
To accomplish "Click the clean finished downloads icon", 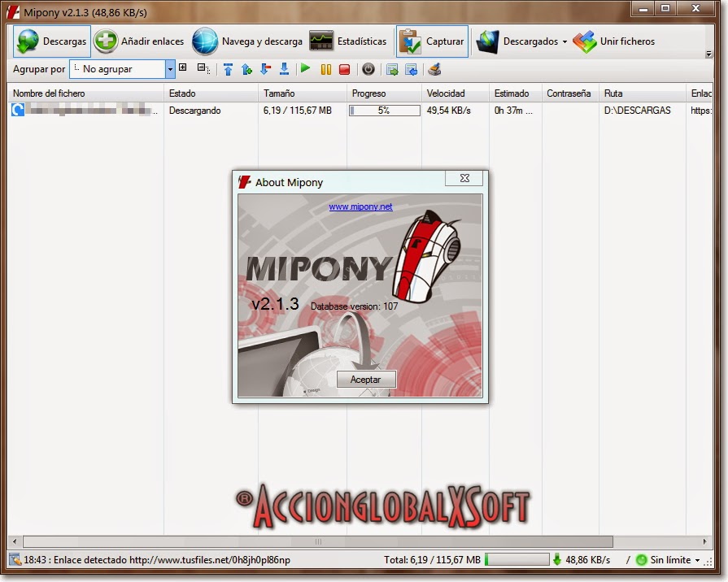I will coord(434,70).
